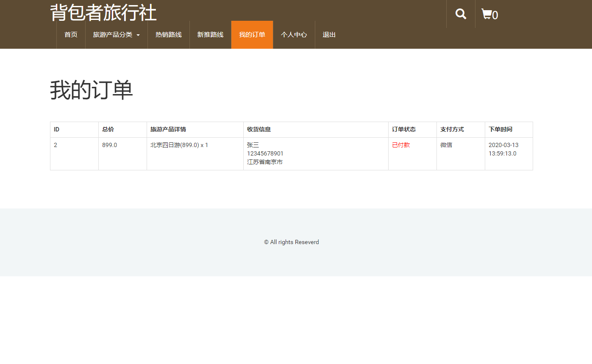The width and height of the screenshot is (592, 364).
Task: Expand the 旅游产品分类 dropdown menu
Action: click(x=113, y=35)
